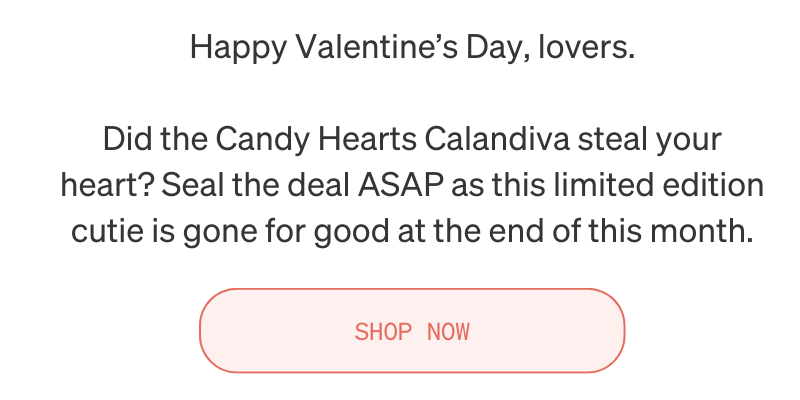Click the words "steal your" in the paragraph
Viewport: 800px width, 400px height.
pos(649,140)
